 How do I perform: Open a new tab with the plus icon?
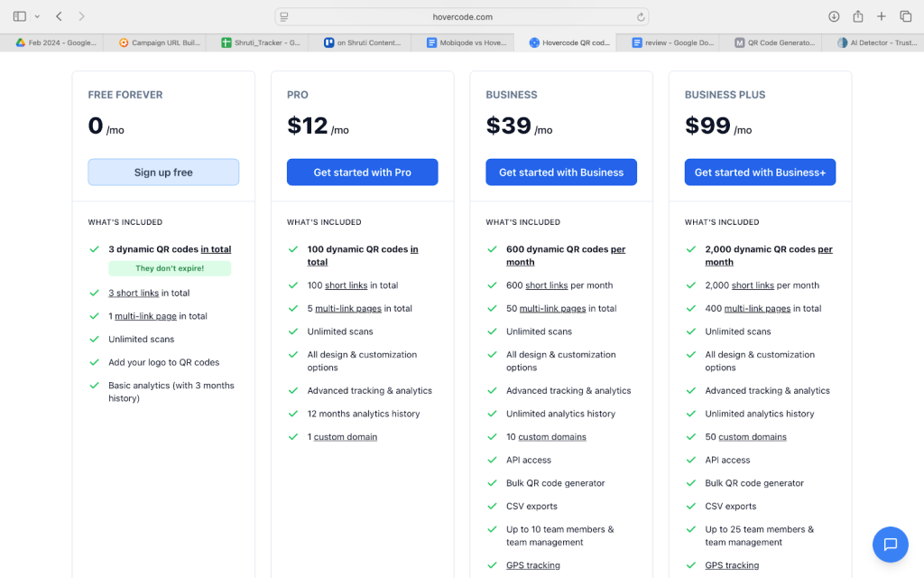882,16
